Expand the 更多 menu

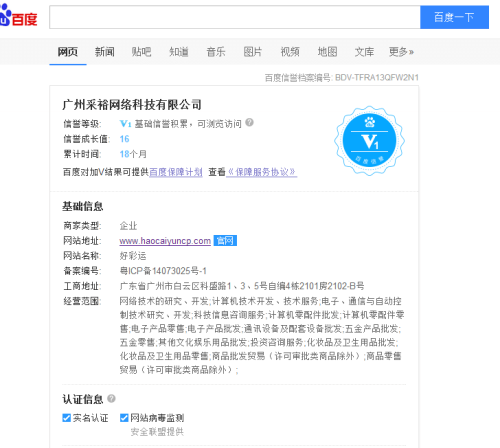pyautogui.click(x=401, y=52)
